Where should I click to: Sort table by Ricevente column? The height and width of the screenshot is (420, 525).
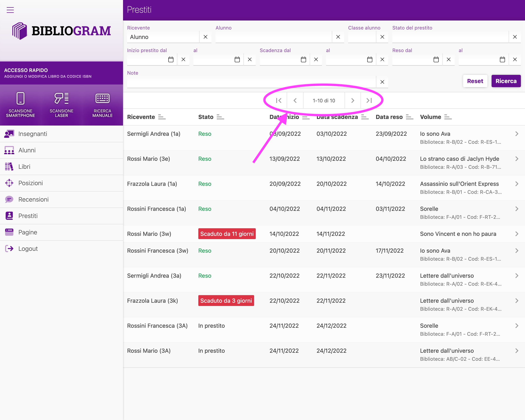(x=162, y=117)
